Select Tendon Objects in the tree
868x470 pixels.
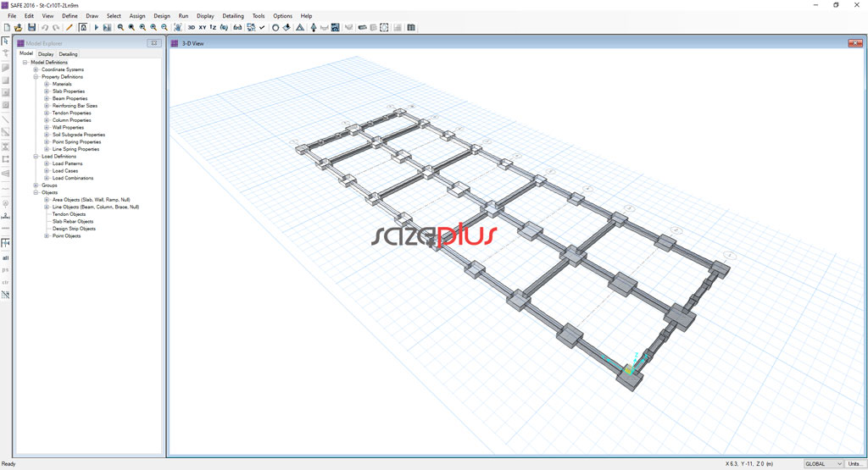point(70,214)
